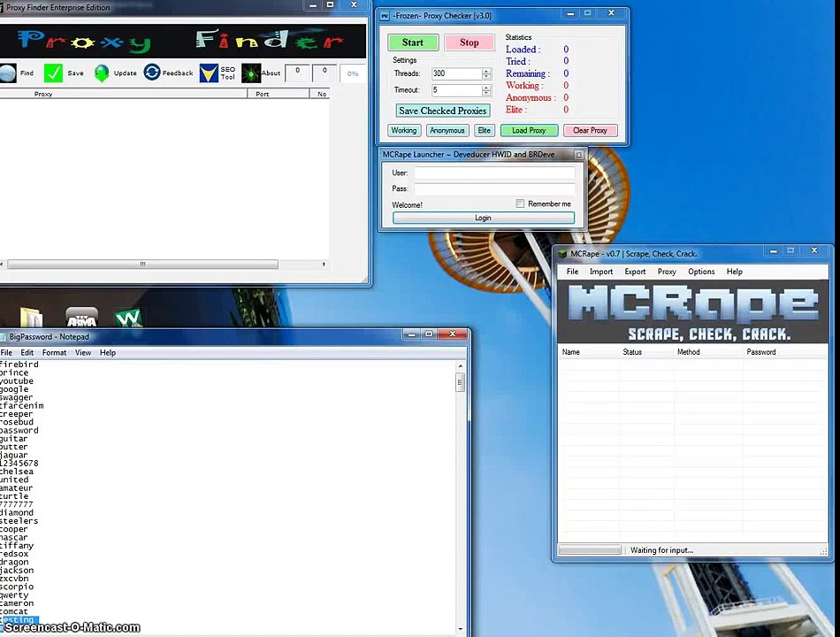The width and height of the screenshot is (840, 637).
Task: Click the Anonymous button in Proxy Checker
Action: (447, 130)
